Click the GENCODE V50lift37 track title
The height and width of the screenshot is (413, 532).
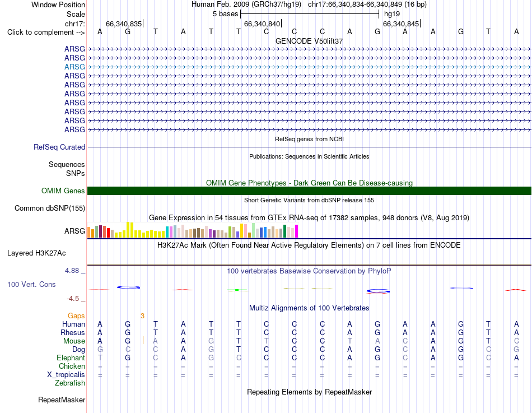point(309,41)
